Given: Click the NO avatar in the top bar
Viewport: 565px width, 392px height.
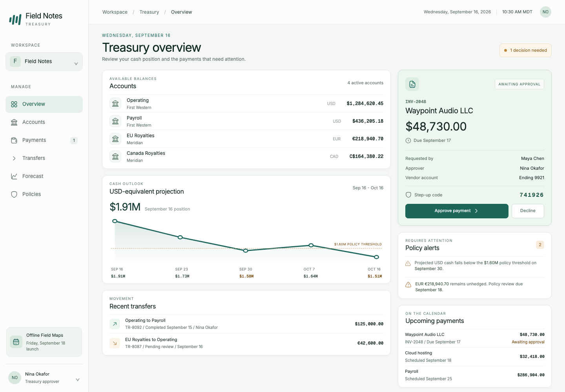Looking at the screenshot, I should (x=545, y=12).
